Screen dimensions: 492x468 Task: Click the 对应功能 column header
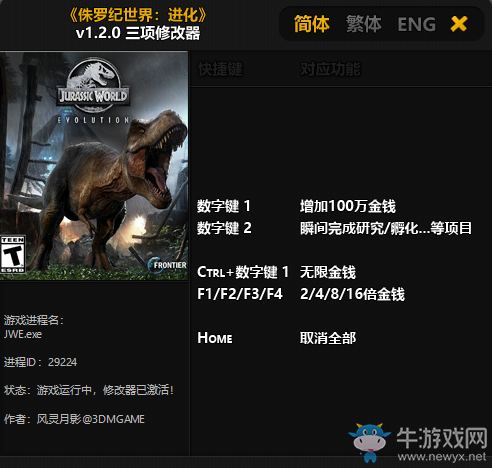coord(330,69)
